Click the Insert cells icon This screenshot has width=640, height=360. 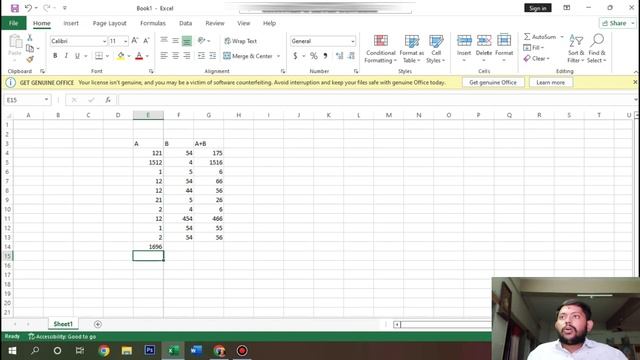click(464, 41)
